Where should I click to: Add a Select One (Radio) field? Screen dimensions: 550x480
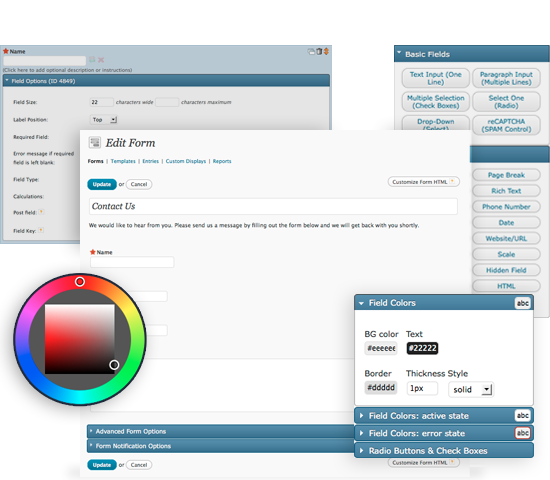506,102
